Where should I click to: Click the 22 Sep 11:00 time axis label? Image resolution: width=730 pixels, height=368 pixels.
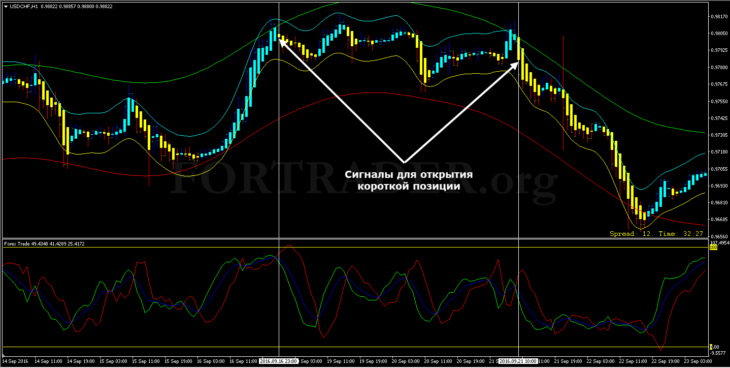click(x=633, y=361)
